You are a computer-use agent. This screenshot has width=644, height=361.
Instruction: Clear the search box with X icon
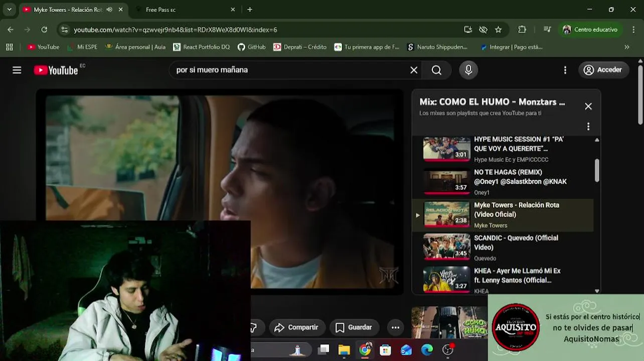click(x=414, y=70)
